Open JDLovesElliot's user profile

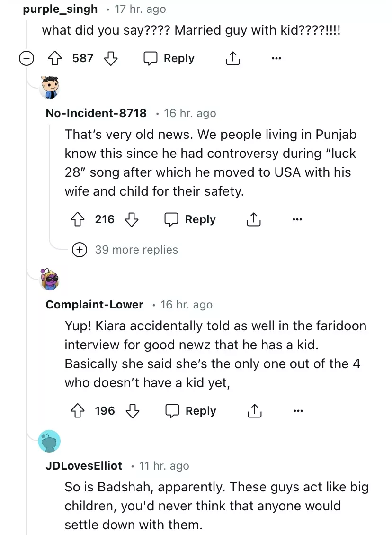[84, 466]
